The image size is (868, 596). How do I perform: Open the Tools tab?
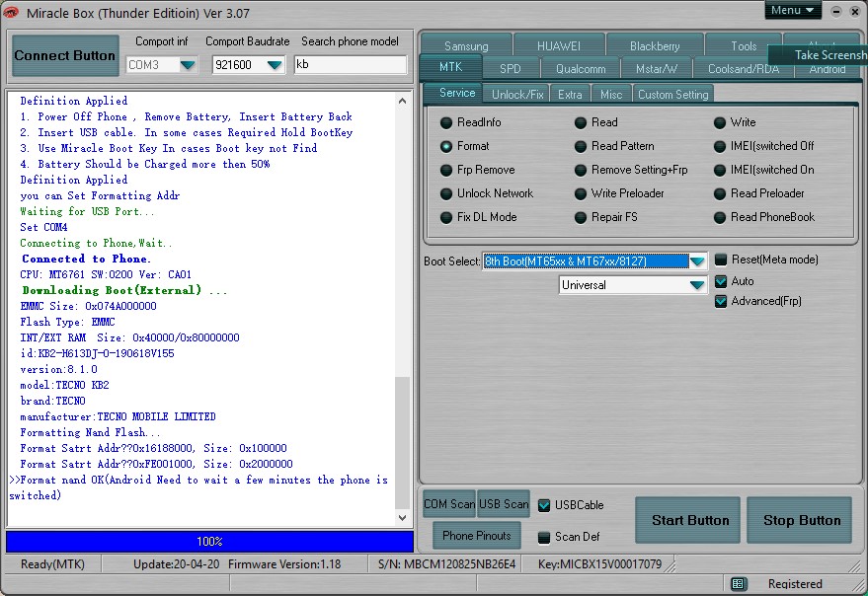click(744, 46)
